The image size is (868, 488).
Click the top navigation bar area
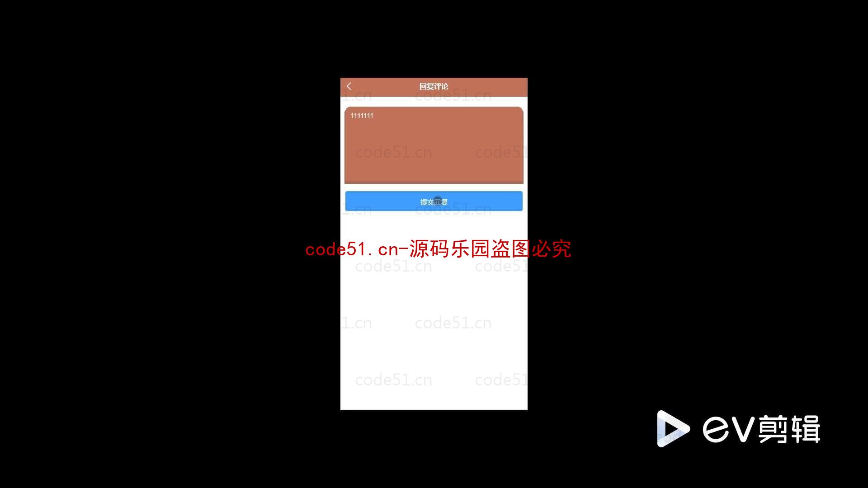[x=434, y=85]
